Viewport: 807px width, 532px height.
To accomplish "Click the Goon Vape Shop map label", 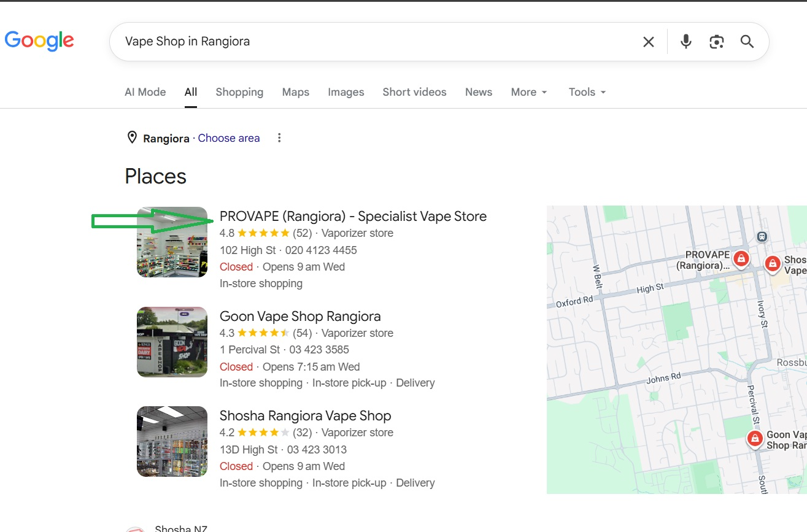I will coord(787,440).
